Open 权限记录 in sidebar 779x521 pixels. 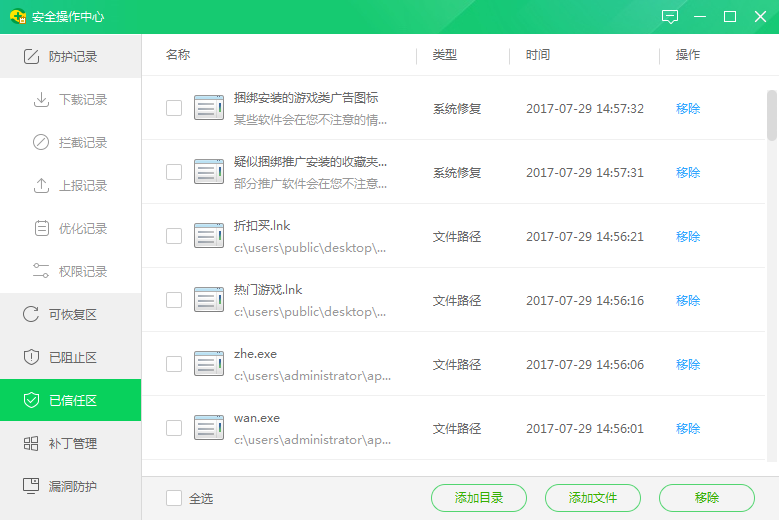pyautogui.click(x=71, y=271)
